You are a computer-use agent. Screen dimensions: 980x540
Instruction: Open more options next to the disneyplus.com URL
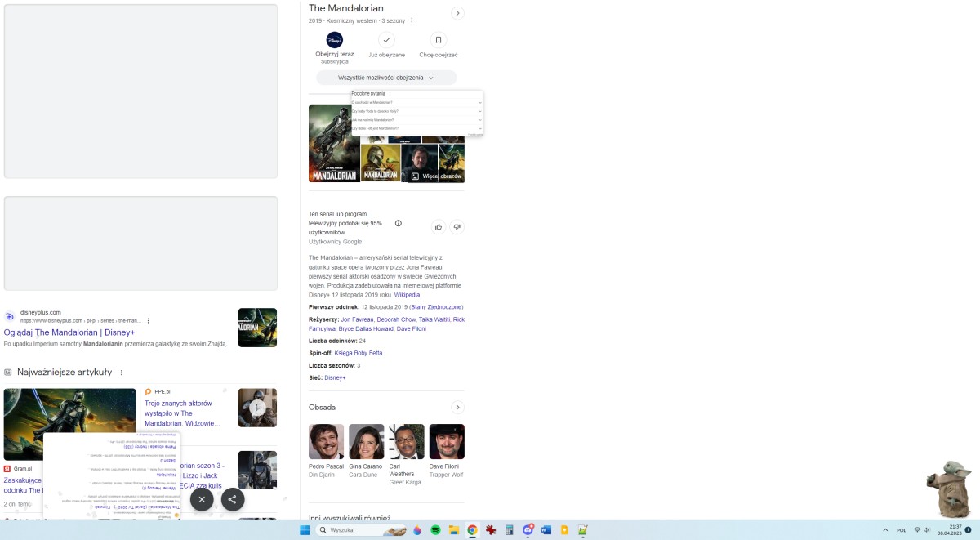(x=149, y=321)
